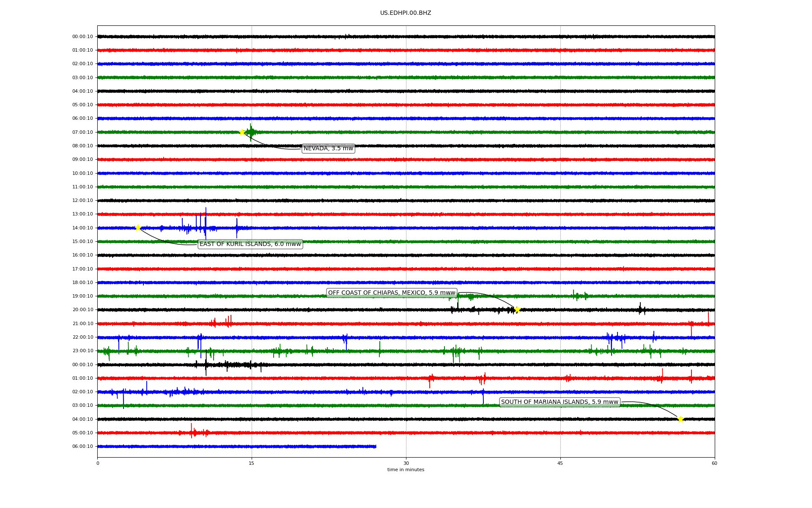Click the 10:00:10 row time label

coord(82,174)
